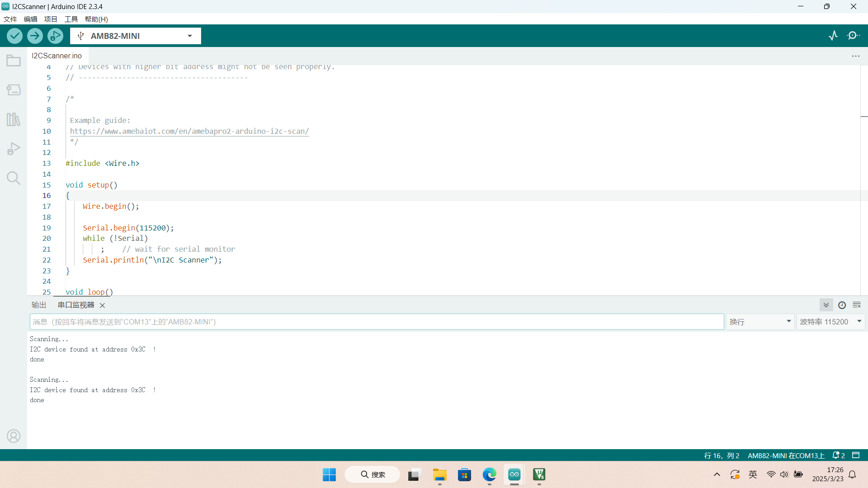The width and height of the screenshot is (868, 488).
Task: Click line number 22 in the gutter
Action: (x=47, y=260)
